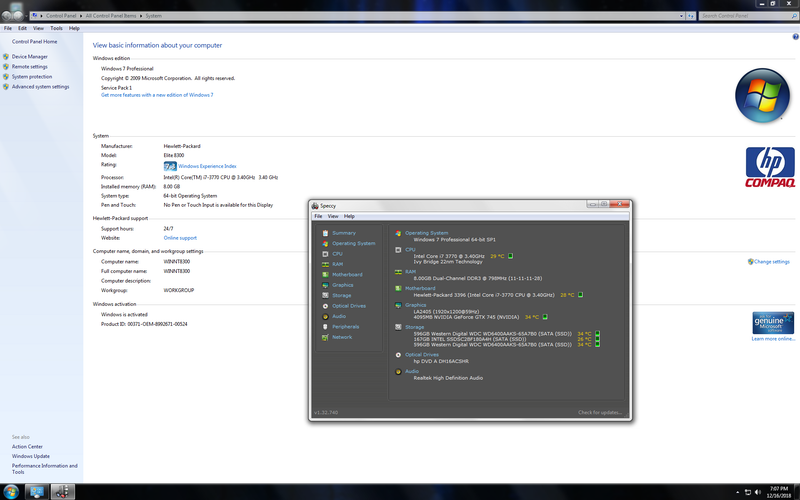Image resolution: width=800 pixels, height=500 pixels.
Task: Click Learn more online under the genuine badge
Action: (x=773, y=339)
